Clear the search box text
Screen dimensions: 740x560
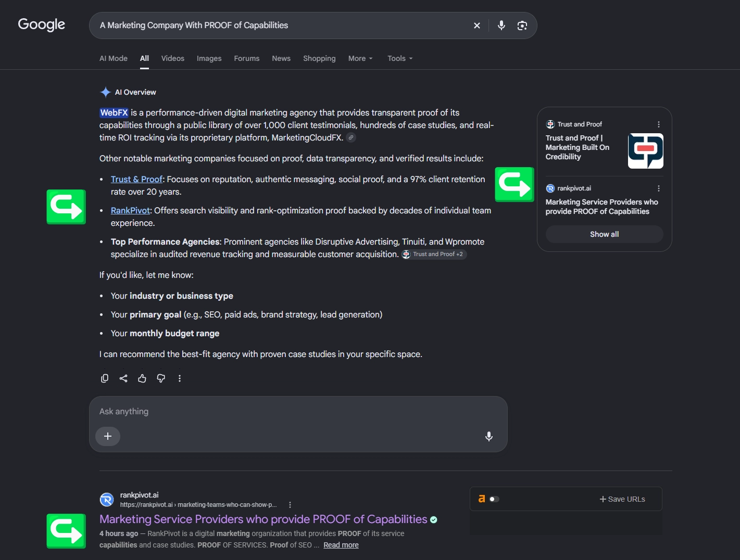476,26
